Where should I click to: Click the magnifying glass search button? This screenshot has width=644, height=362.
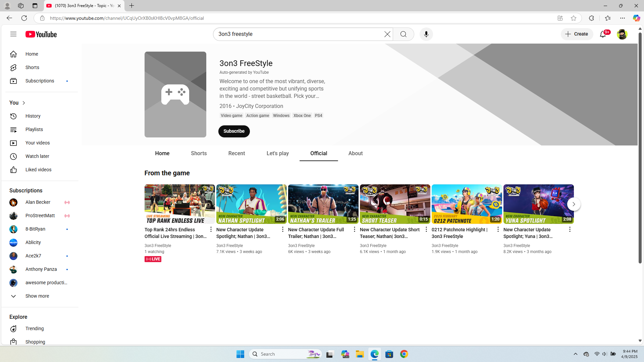[x=404, y=34]
